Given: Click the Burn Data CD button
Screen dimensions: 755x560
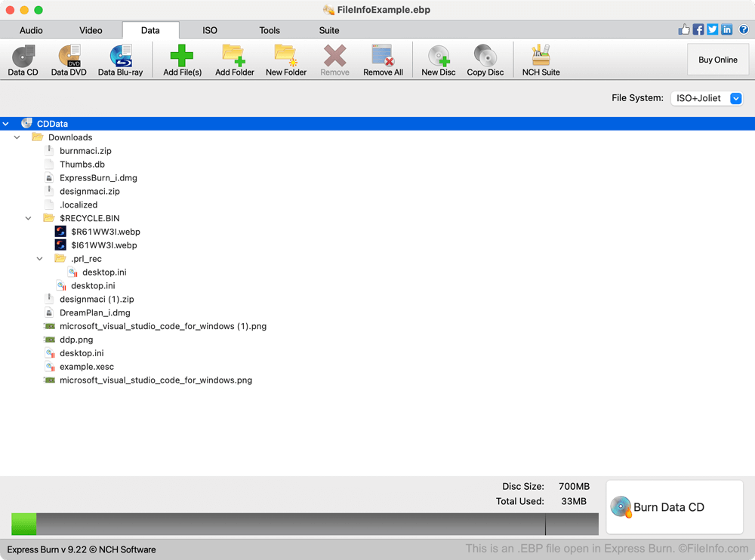Looking at the screenshot, I should pyautogui.click(x=674, y=507).
